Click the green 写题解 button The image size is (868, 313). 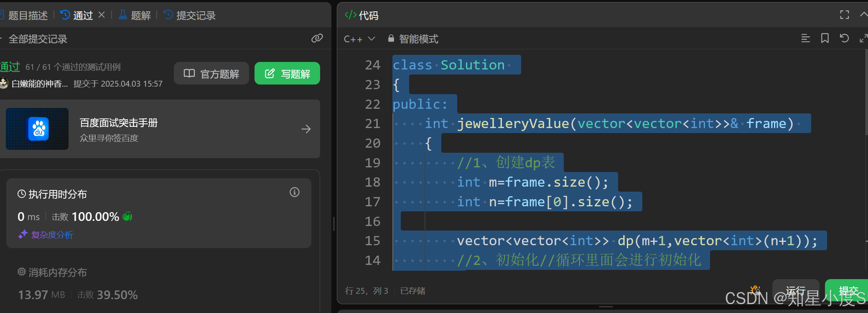click(287, 74)
